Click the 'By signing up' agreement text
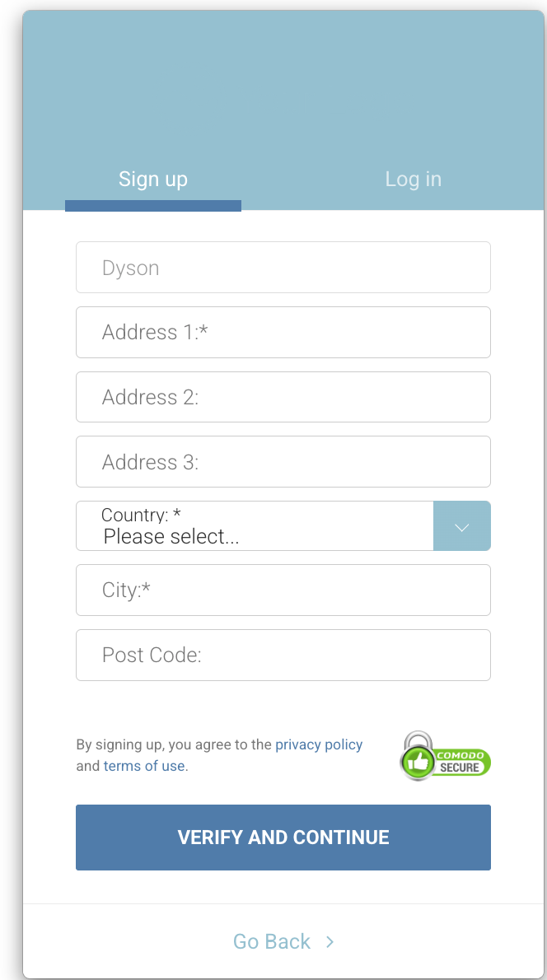 pyautogui.click(x=175, y=744)
